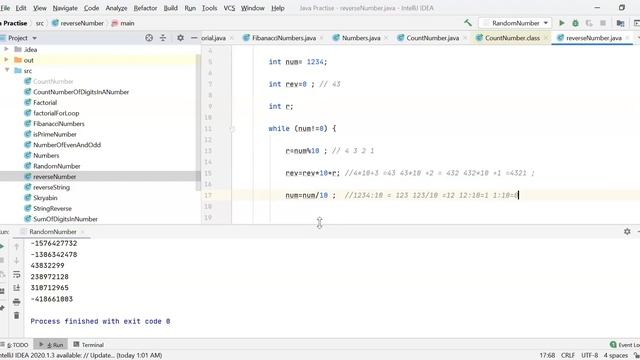Switch to CountNumber.class tab
The image size is (640, 360).
point(512,38)
